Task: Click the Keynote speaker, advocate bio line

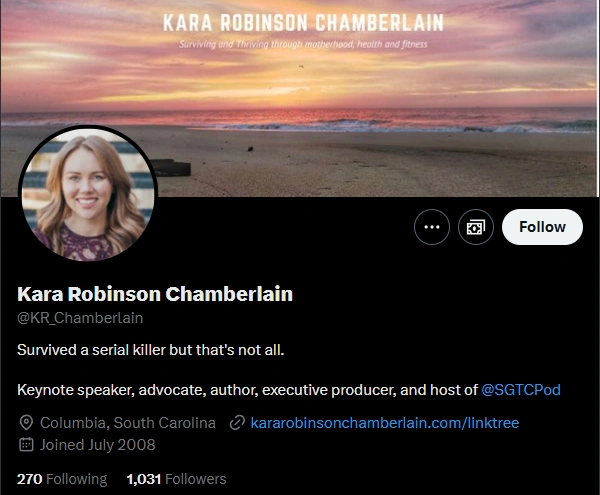Action: point(289,390)
